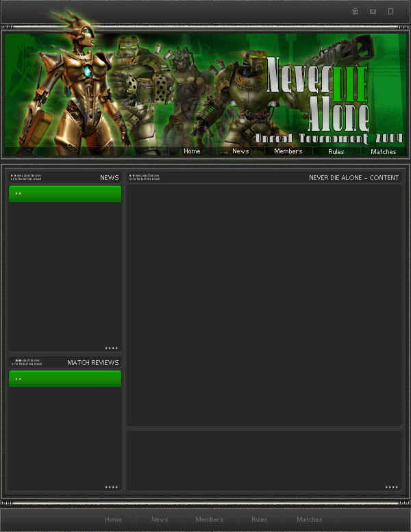
Task: Click the home icon in top bar
Action: (x=355, y=12)
